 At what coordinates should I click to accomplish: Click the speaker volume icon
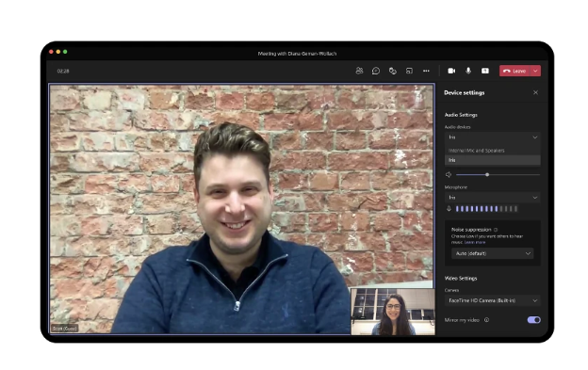449,174
